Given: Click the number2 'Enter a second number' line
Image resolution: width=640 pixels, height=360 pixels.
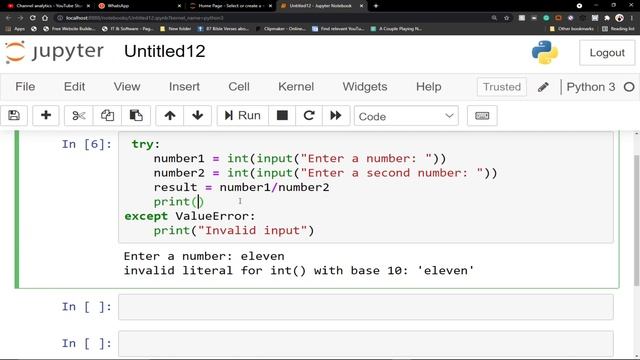Looking at the screenshot, I should tap(325, 173).
